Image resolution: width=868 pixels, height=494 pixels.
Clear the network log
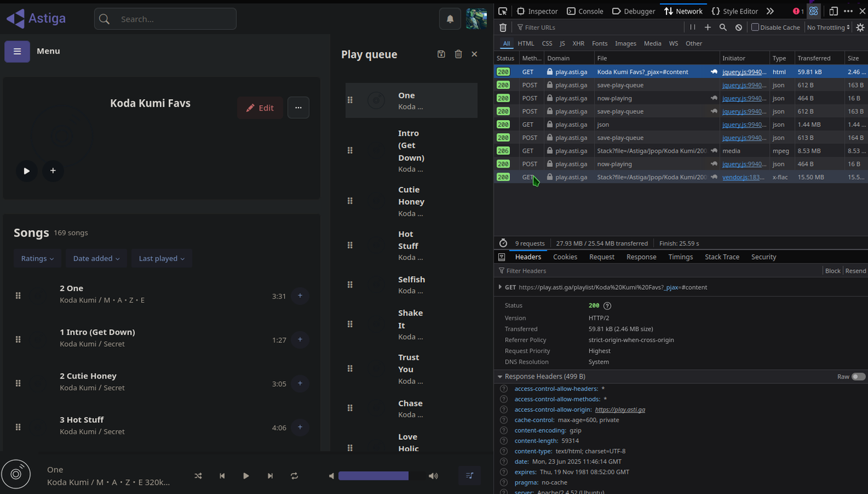[502, 27]
